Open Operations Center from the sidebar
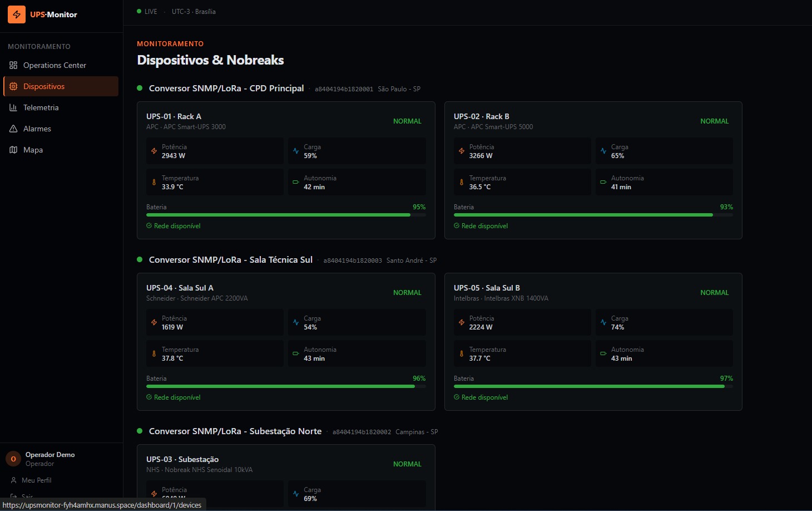The width and height of the screenshot is (812, 511). coord(61,65)
